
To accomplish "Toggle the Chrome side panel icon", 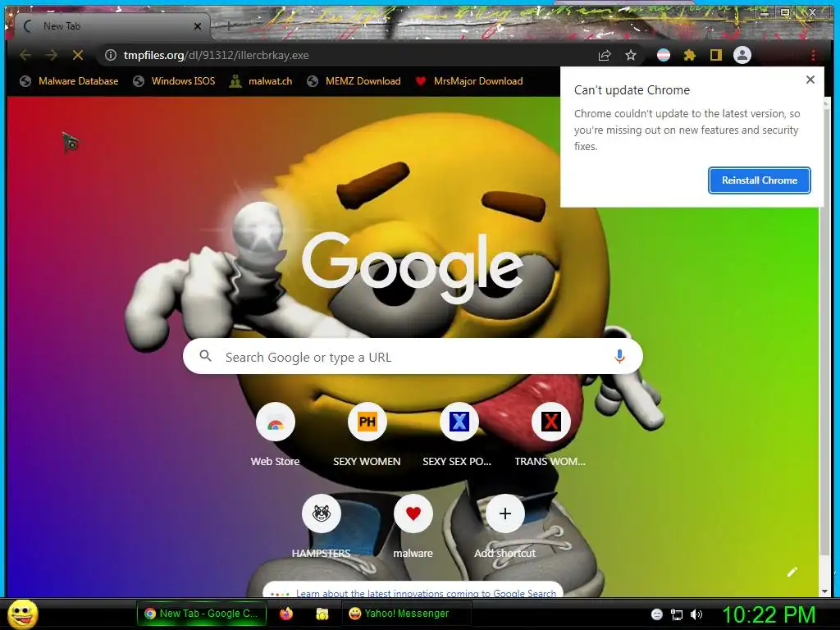I will [x=715, y=55].
